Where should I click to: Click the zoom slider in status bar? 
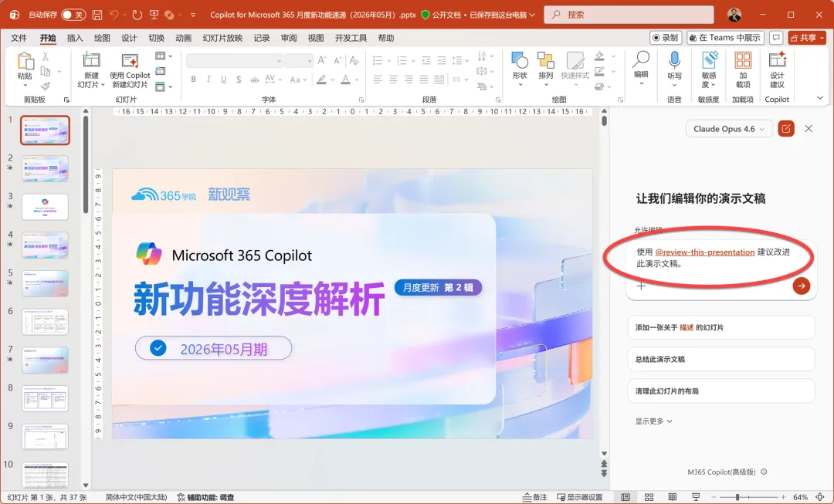coord(748,497)
